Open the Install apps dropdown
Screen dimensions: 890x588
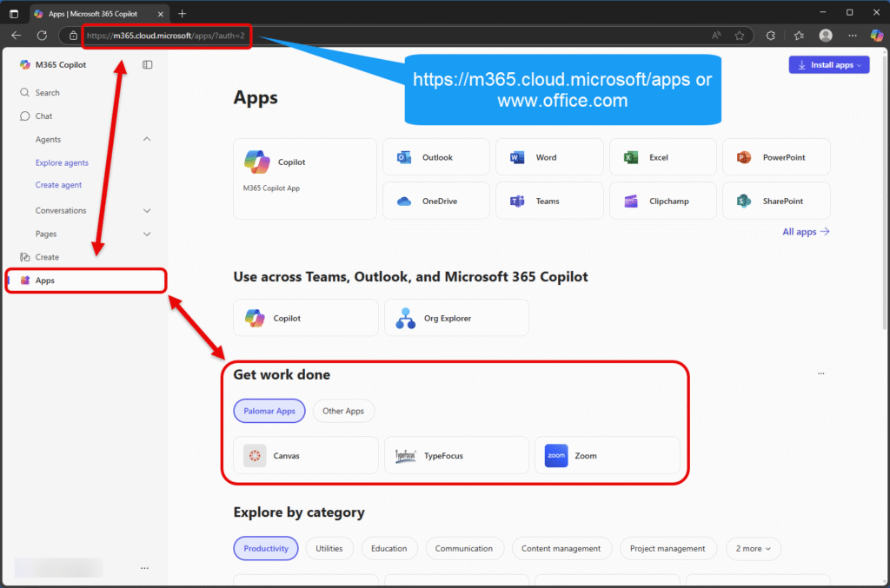point(828,64)
